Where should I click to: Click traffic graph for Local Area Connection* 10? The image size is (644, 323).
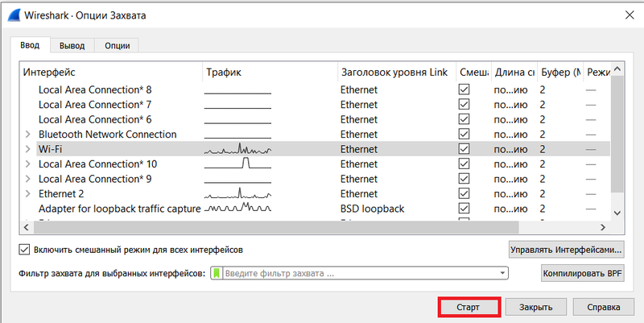coord(237,164)
